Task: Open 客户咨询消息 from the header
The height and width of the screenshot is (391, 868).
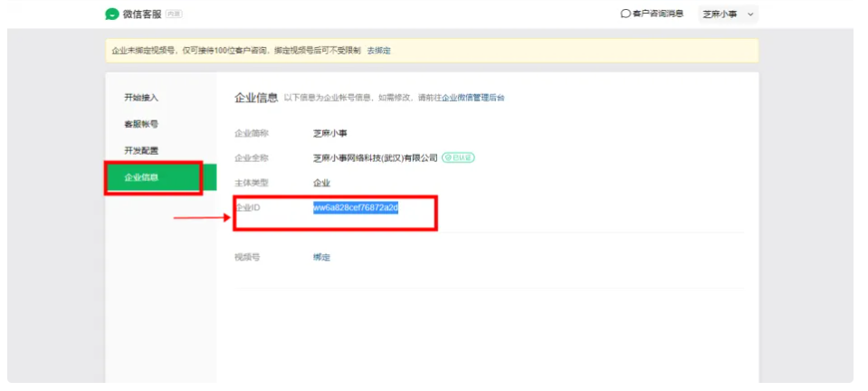Action: coord(653,14)
